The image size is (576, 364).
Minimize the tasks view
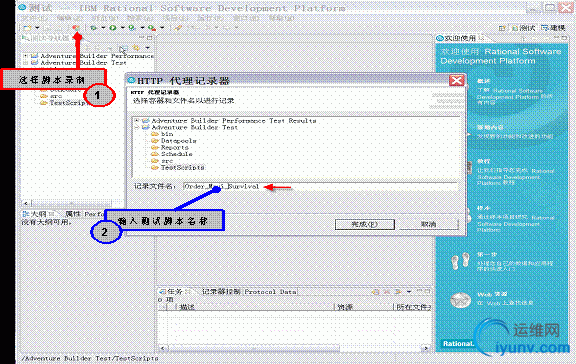(x=420, y=291)
